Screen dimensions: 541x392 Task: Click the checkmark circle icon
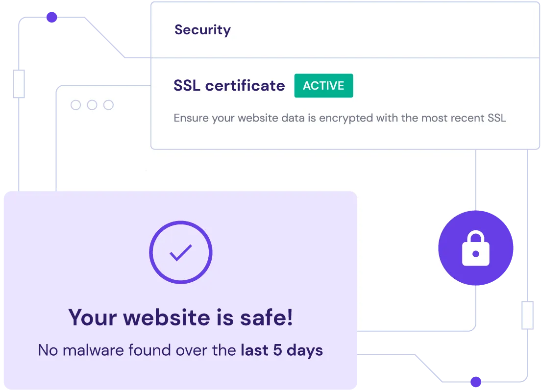[x=180, y=252]
